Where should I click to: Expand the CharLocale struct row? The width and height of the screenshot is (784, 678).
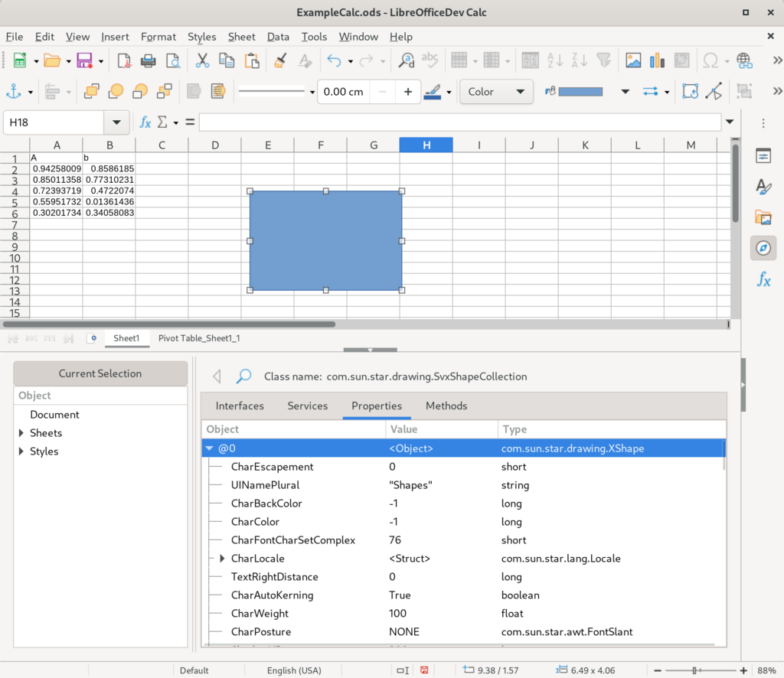223,559
